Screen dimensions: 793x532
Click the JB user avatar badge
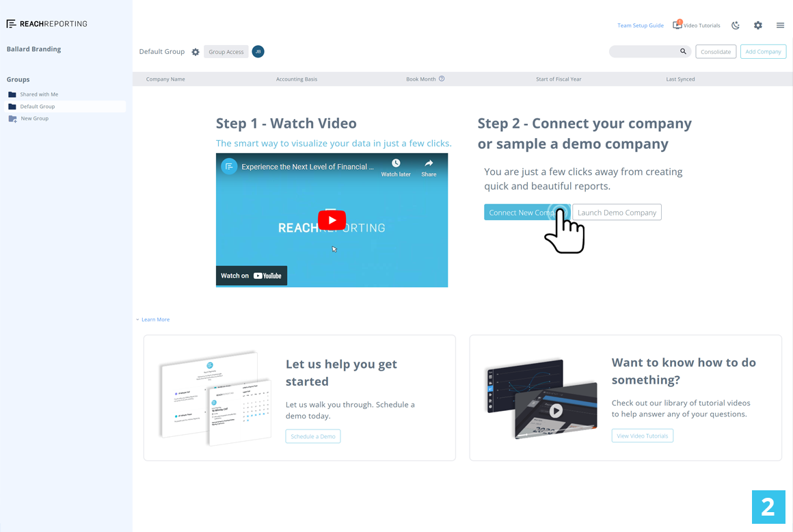(258, 51)
